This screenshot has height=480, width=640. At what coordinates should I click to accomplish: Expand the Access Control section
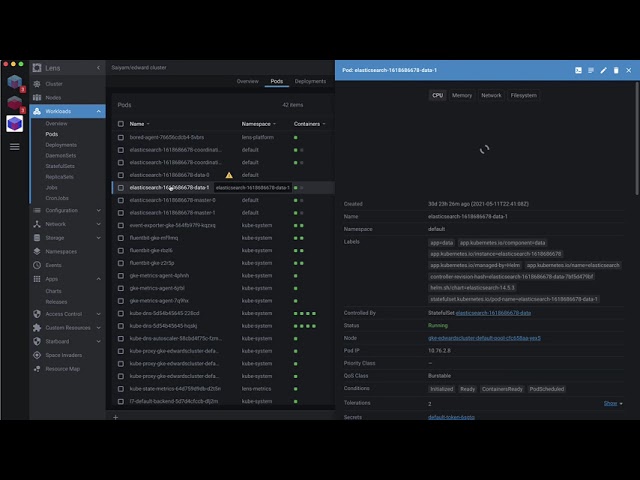tap(98, 314)
